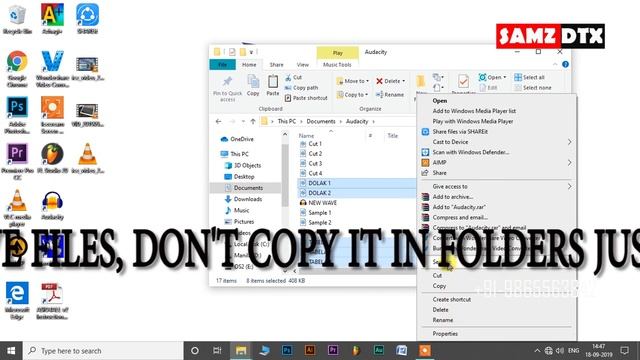The image size is (640, 360).
Task: Click Copy path in the ribbon
Action: click(301, 88)
